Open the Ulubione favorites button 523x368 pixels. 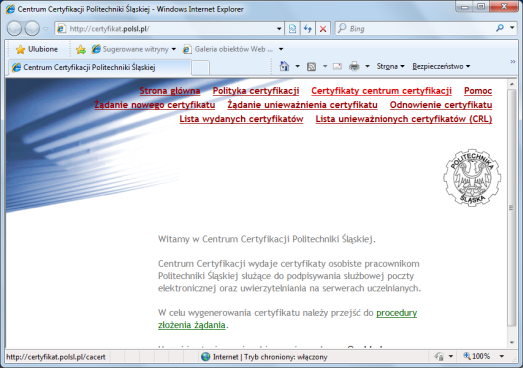[37, 49]
